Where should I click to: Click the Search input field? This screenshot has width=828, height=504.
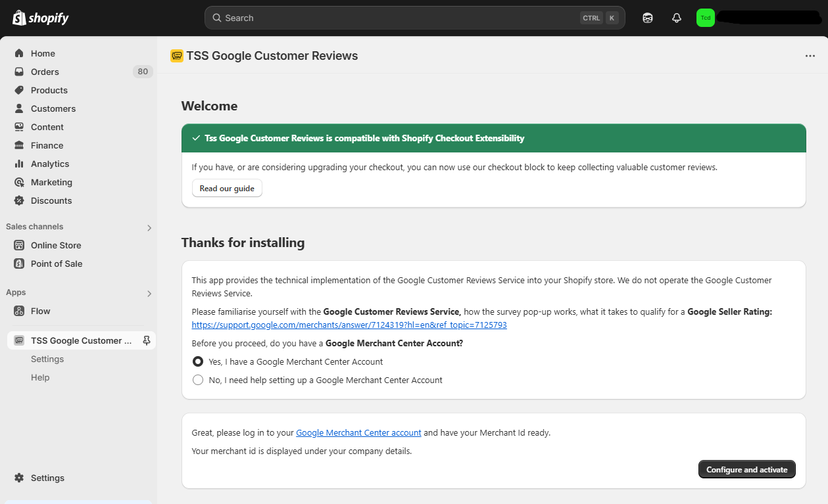coord(414,18)
